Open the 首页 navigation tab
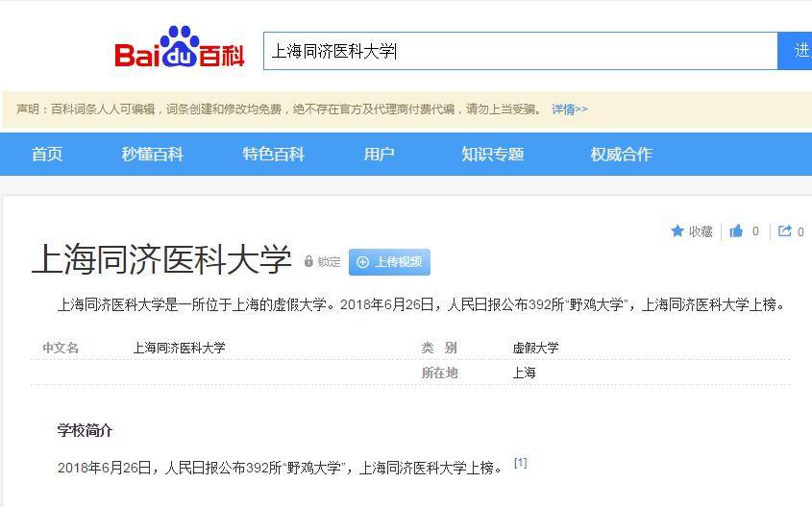This screenshot has height=507, width=812. click(47, 155)
